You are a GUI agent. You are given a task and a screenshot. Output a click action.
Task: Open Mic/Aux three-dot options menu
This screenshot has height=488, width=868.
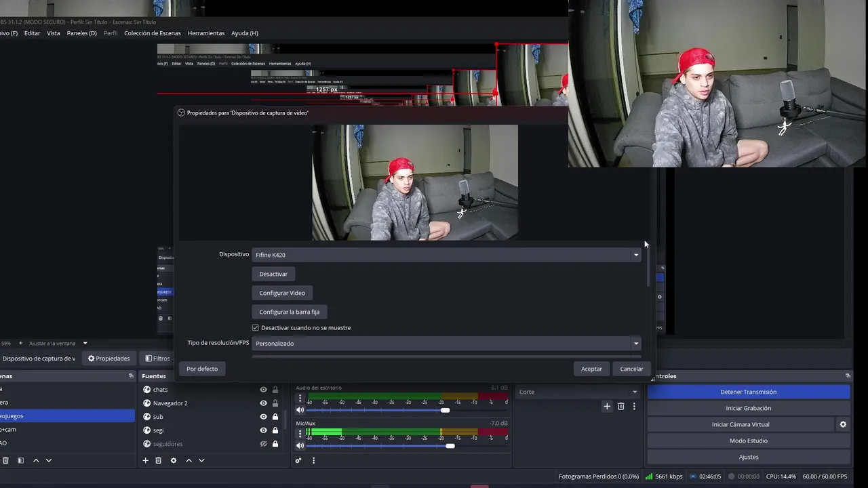click(x=300, y=433)
